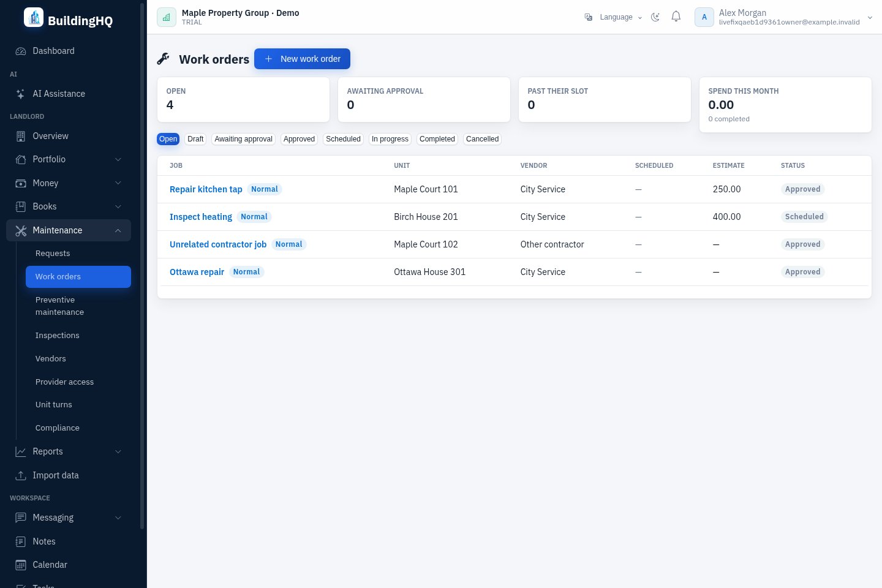The width and height of the screenshot is (882, 588).
Task: Click the sidebar scrollbar
Action: [x=142, y=266]
